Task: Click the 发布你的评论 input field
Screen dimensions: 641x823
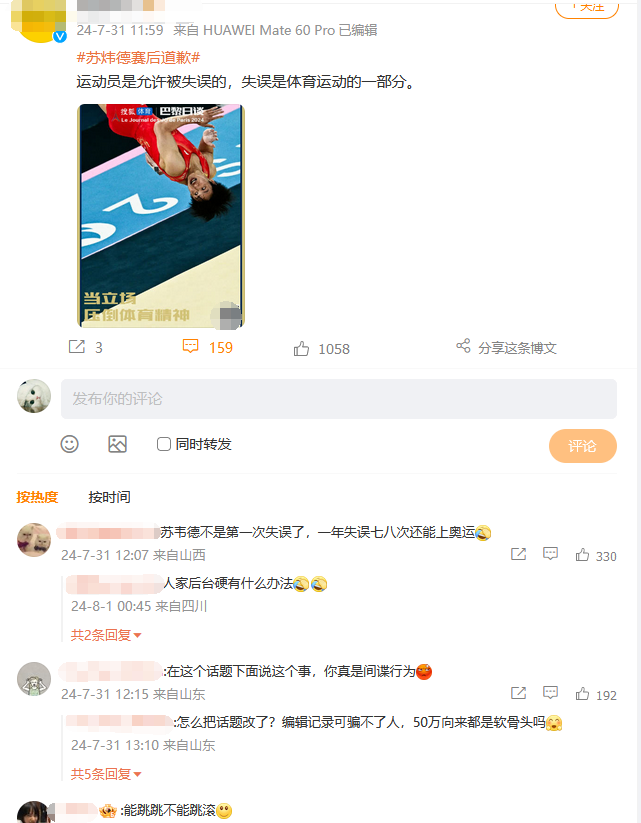Action: tap(339, 399)
